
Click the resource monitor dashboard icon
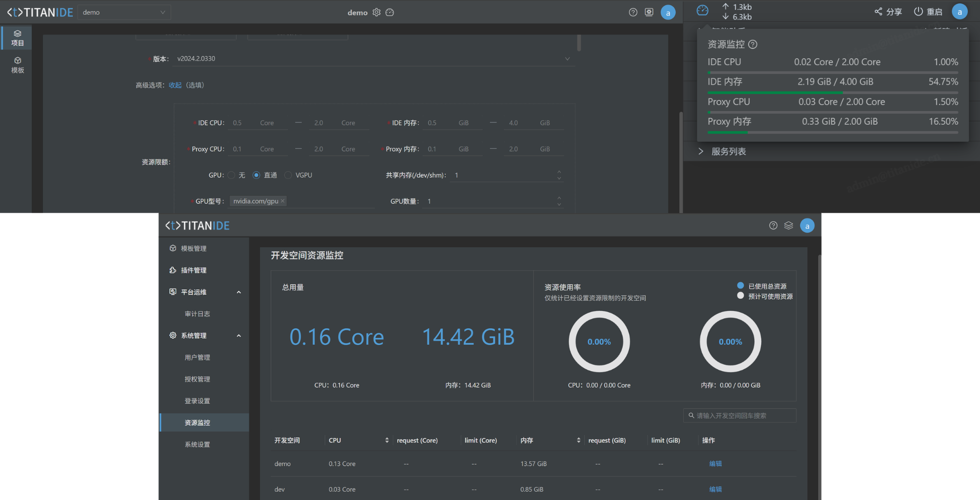702,11
